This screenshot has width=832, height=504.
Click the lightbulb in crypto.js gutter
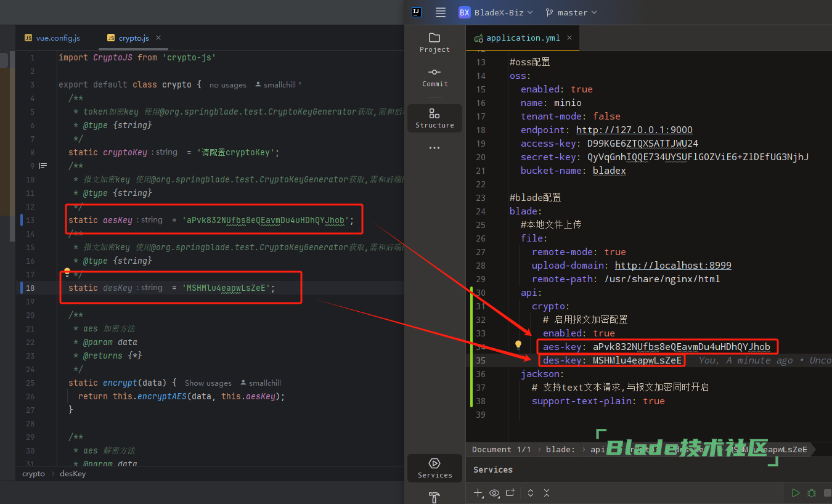(67, 271)
